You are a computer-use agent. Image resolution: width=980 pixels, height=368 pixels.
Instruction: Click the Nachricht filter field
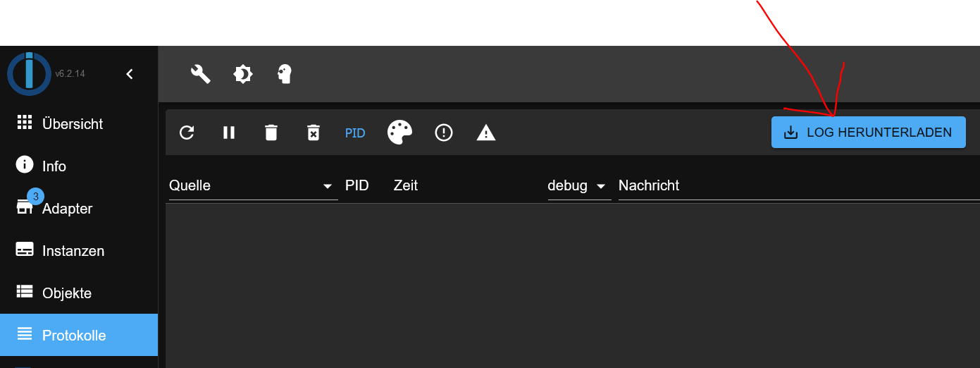(x=796, y=185)
